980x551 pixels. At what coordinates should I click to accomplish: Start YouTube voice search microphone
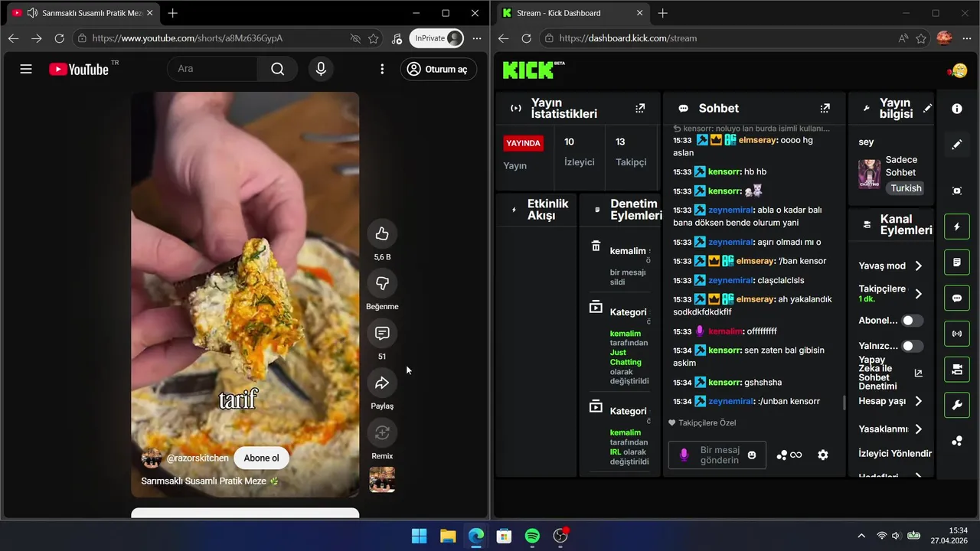[x=321, y=69]
